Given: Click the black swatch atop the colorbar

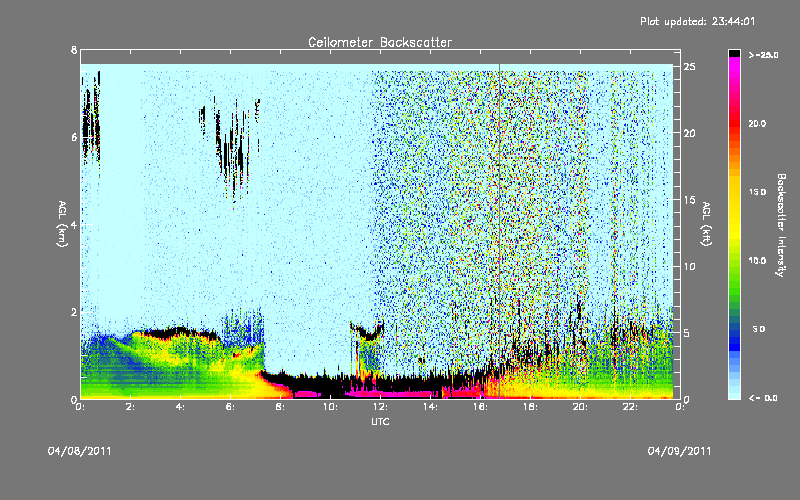Looking at the screenshot, I should (734, 53).
